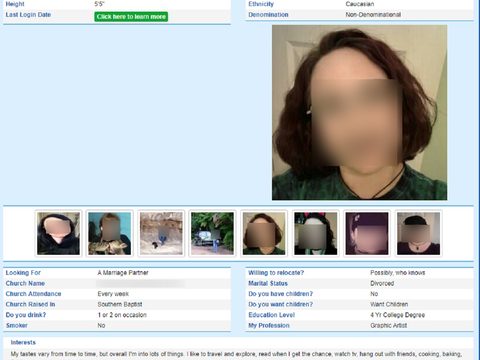Click the '4 Yr College Degree' value
Image resolution: width=480 pixels, height=360 pixels.
[397, 315]
